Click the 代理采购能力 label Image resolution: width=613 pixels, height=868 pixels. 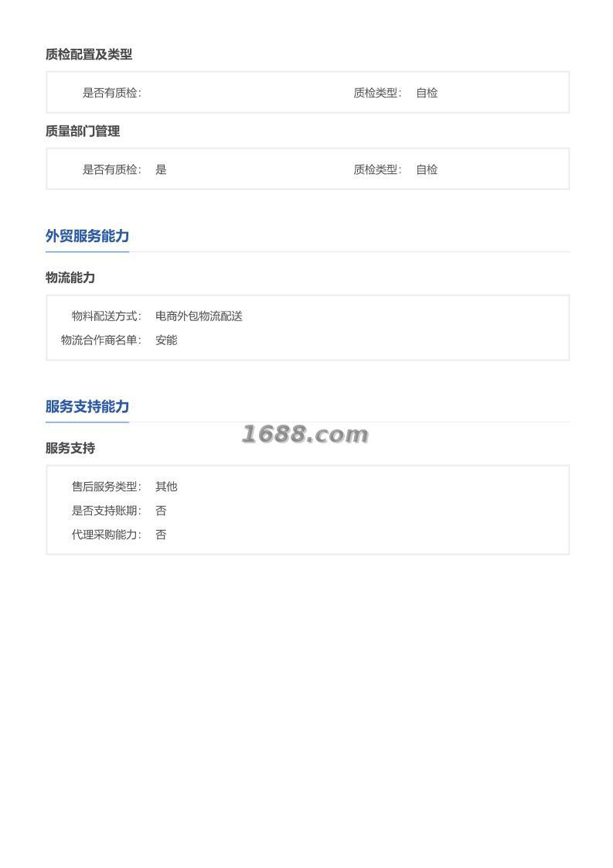[x=106, y=535]
